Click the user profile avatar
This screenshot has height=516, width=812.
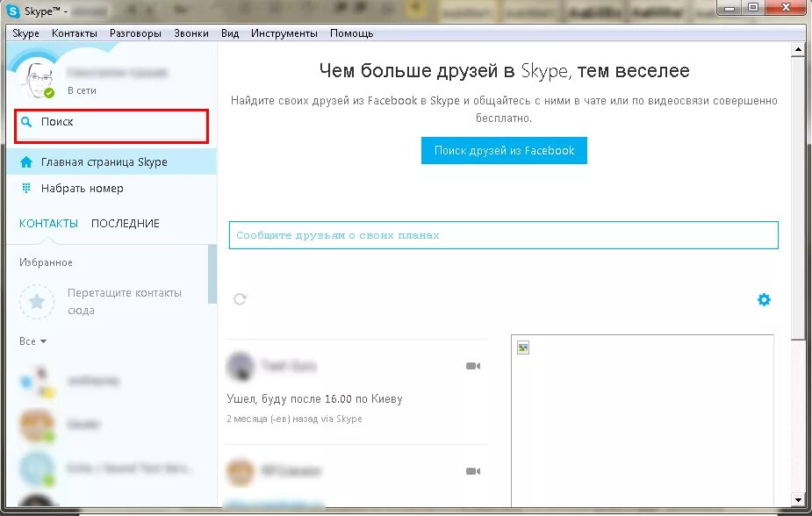[36, 80]
